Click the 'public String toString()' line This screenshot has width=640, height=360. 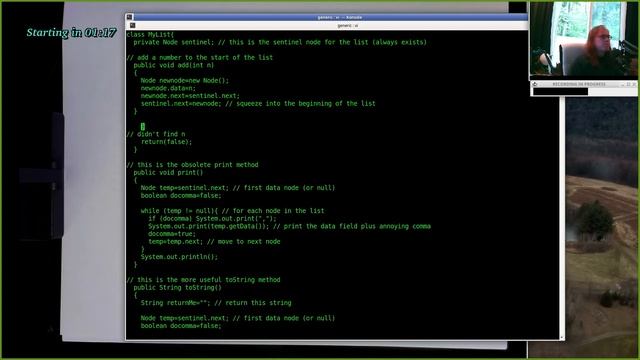click(178, 288)
